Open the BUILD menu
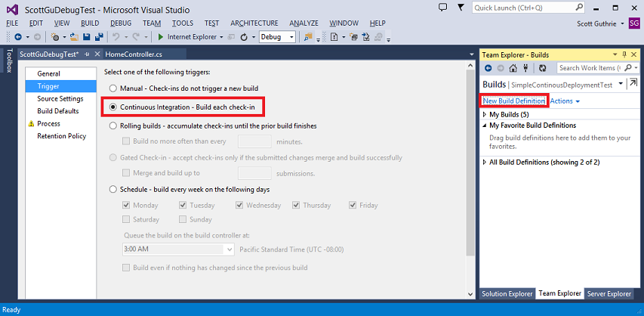644x316 pixels. tap(90, 23)
